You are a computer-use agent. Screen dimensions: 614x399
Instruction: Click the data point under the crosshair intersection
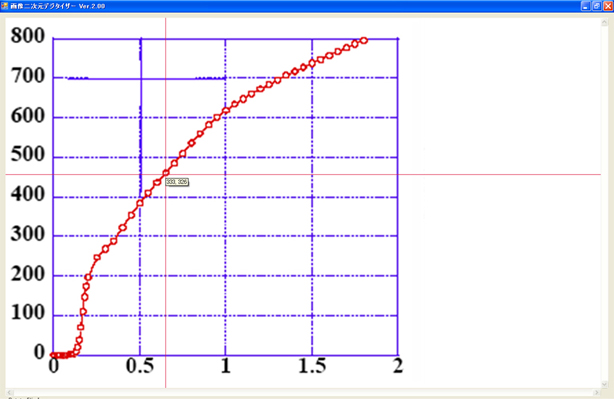166,173
